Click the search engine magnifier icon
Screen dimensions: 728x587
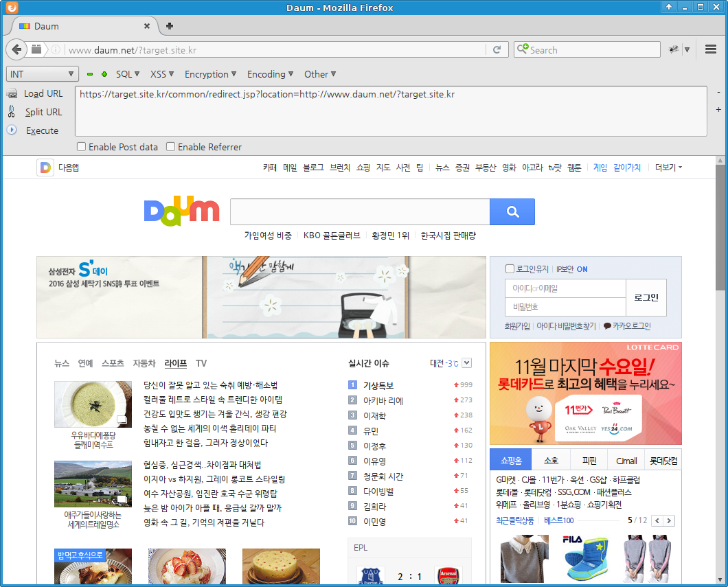coord(523,48)
